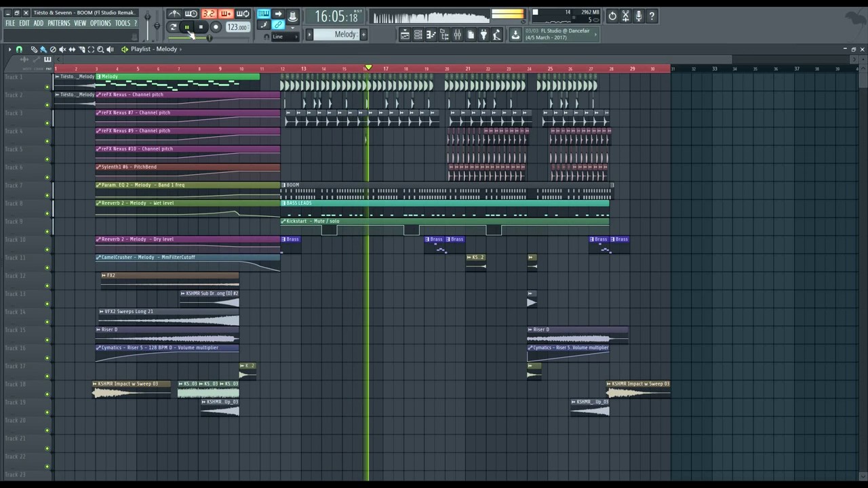
Task: Switch pattern/song mode button
Action: (174, 27)
